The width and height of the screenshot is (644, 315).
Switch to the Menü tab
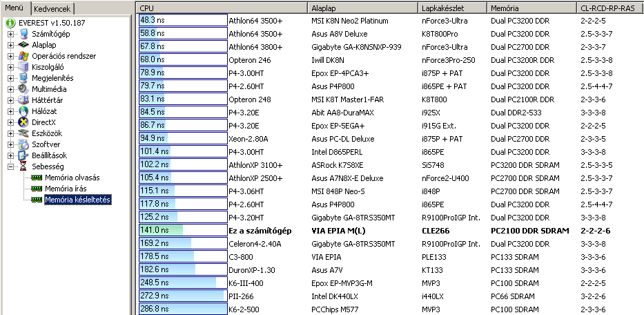14,8
